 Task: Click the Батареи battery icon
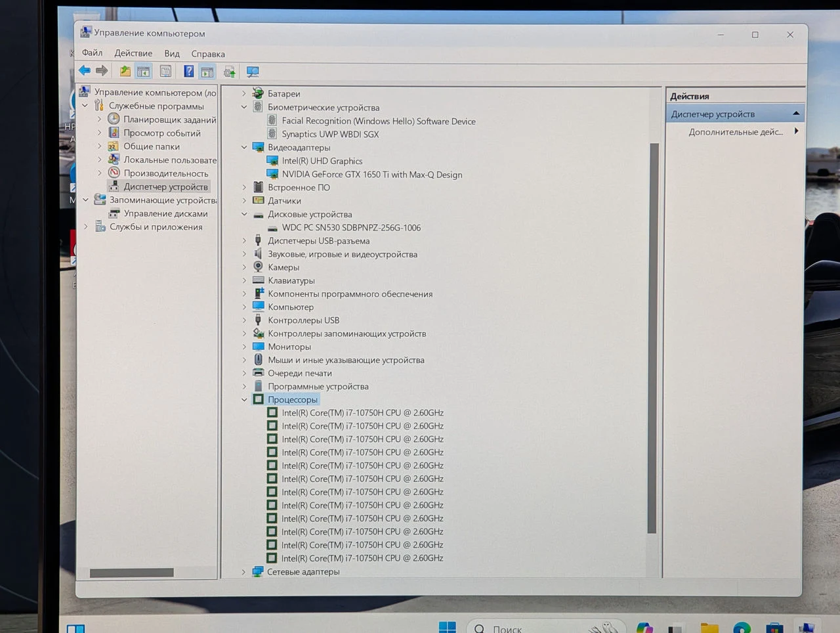pyautogui.click(x=258, y=93)
